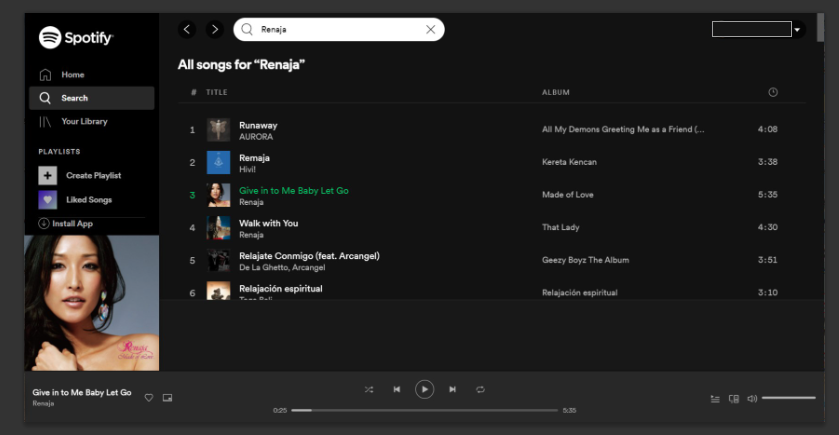Screen dimensions: 839x435
Task: Toggle shuffle playback
Action: click(369, 390)
